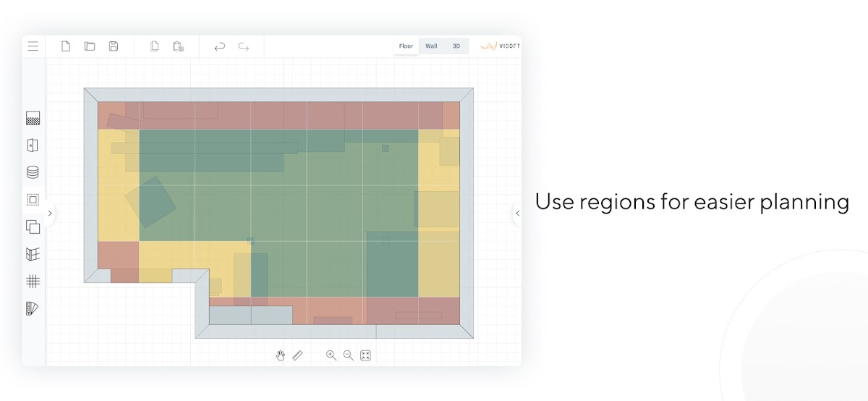Expand the left side panel chevron
The width and height of the screenshot is (868, 401).
coord(49,214)
